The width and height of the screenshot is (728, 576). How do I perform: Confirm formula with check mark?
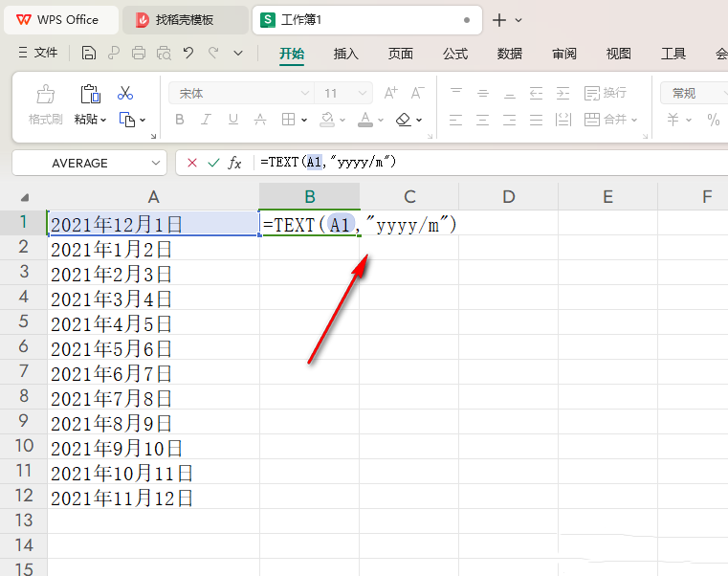click(213, 163)
